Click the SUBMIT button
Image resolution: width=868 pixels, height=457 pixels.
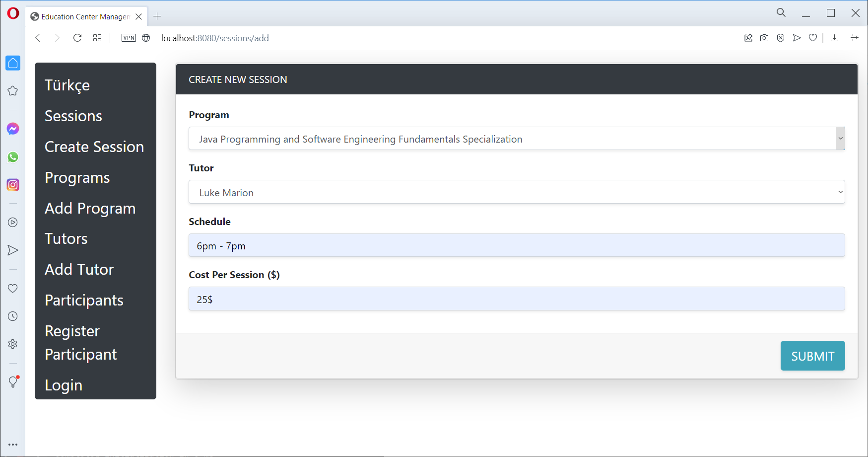coord(812,356)
